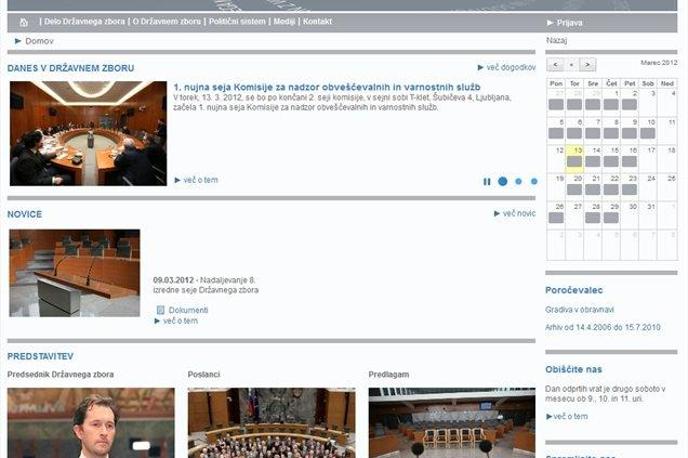Select the highlighted day 13 in calendar
Image resolution: width=688 pixels, height=458 pixels.
click(x=574, y=159)
